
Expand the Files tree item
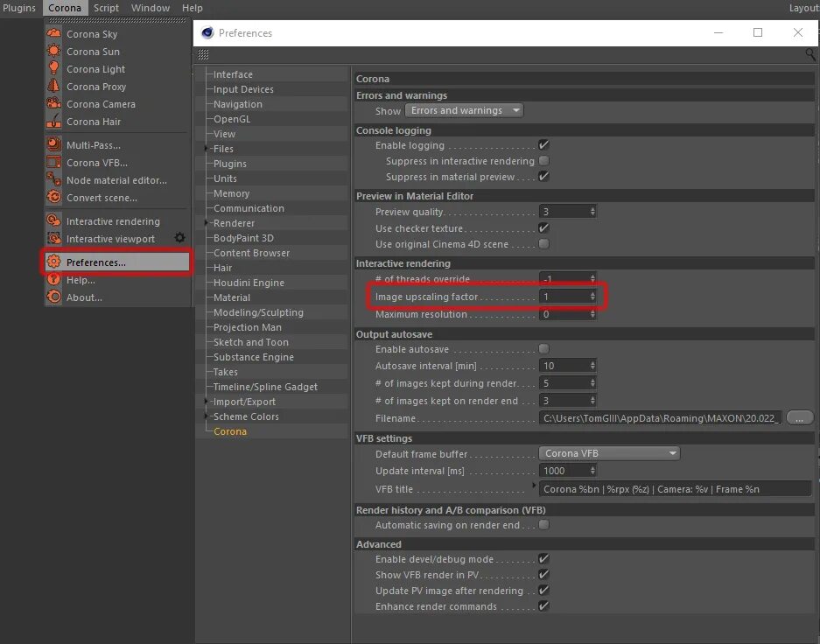(x=206, y=149)
